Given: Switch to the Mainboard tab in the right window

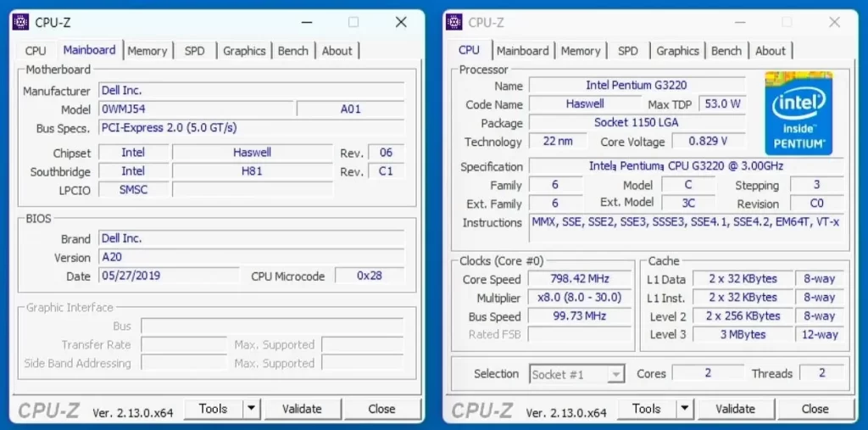Looking at the screenshot, I should [x=523, y=51].
